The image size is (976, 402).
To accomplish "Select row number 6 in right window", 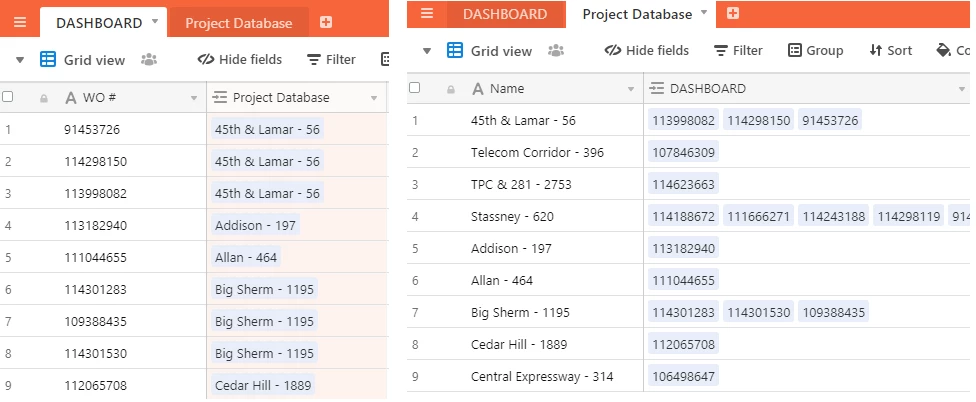I will pyautogui.click(x=415, y=281).
